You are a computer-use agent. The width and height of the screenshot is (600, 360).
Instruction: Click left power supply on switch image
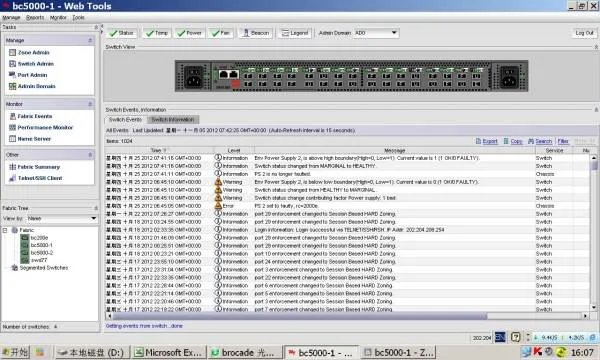pos(193,76)
